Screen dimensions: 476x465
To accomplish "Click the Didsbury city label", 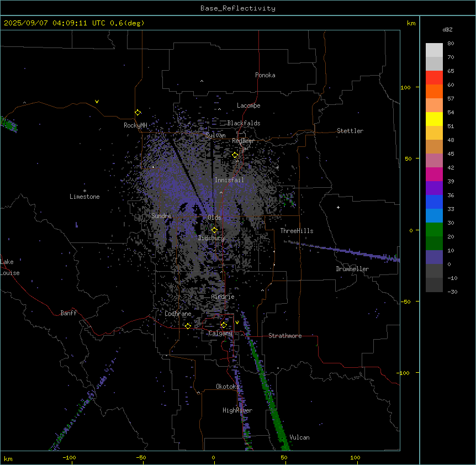I will [x=211, y=238].
